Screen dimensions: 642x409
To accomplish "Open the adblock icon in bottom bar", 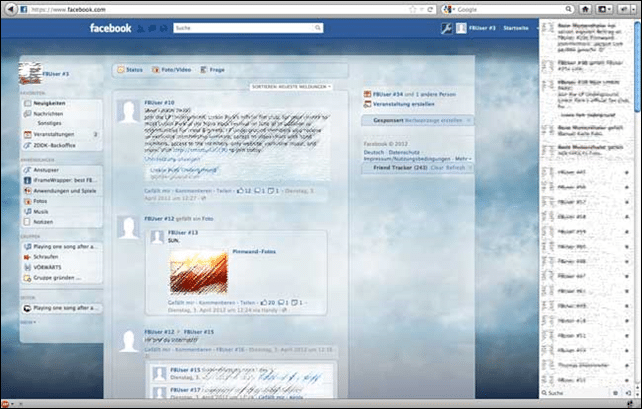I will click(5, 404).
